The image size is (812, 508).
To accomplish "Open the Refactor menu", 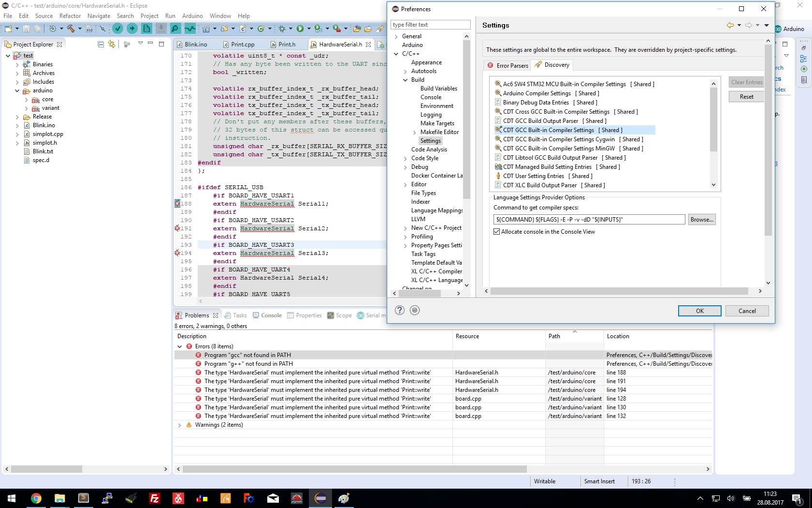I will [x=70, y=16].
